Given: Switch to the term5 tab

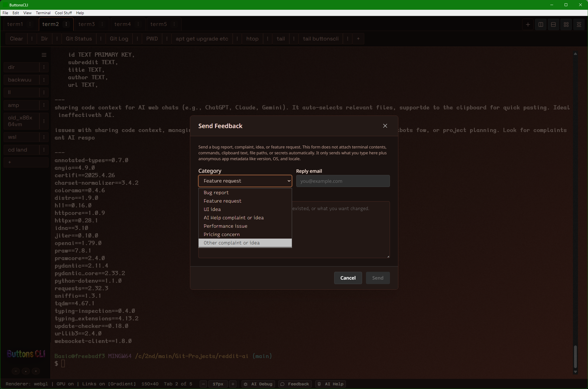Looking at the screenshot, I should click(158, 24).
